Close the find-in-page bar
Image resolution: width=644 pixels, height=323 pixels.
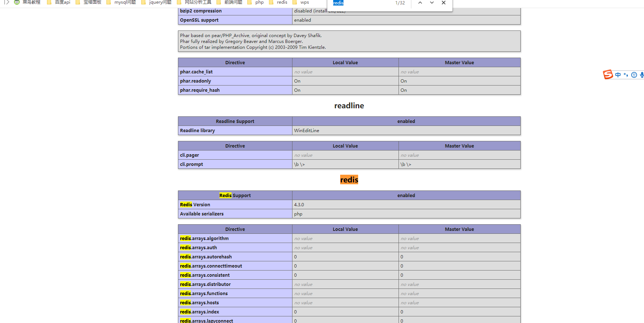(444, 3)
